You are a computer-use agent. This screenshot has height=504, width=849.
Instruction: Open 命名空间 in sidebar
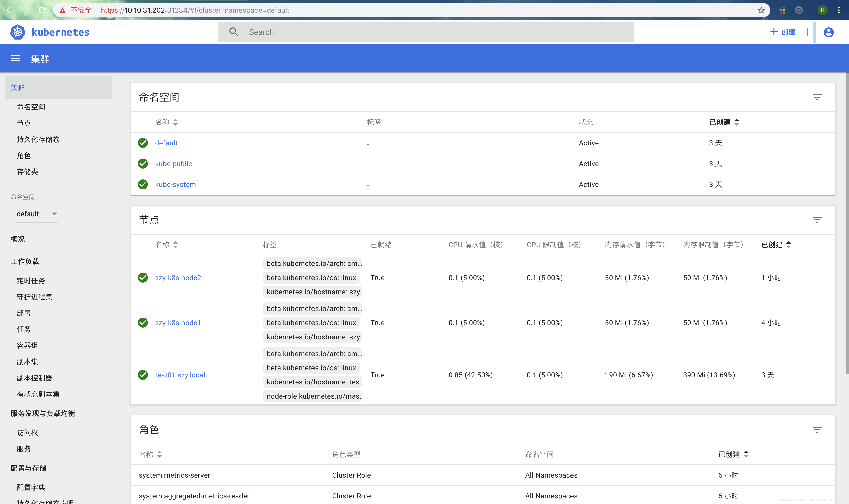(31, 107)
